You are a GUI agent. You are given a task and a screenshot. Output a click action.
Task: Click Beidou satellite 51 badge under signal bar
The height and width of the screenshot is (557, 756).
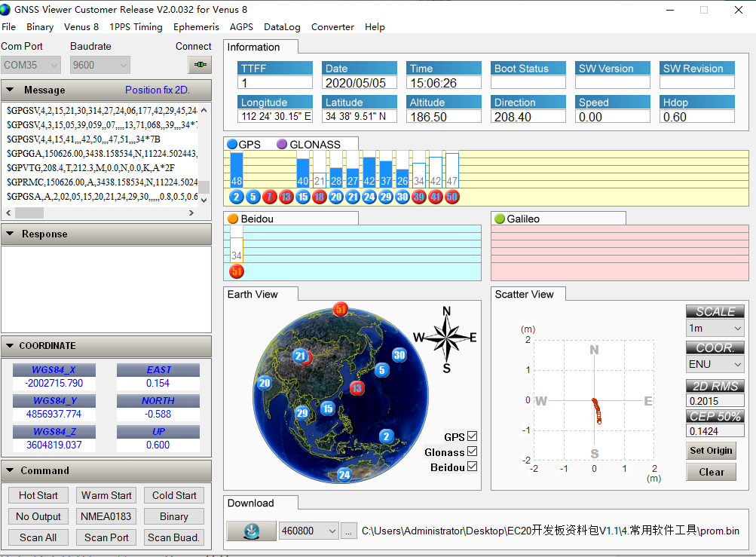click(x=236, y=271)
